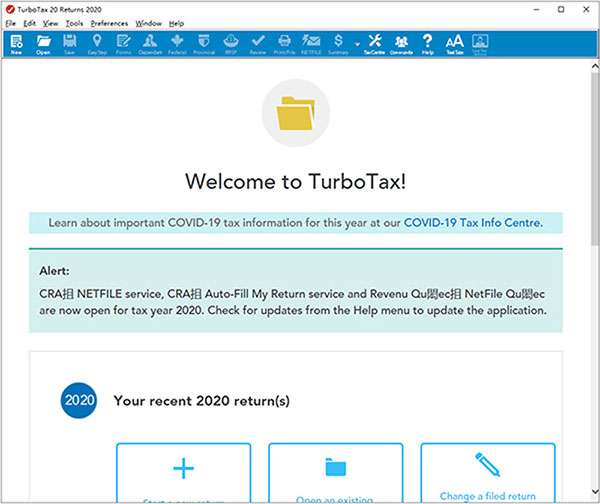Open the Help menu in menu bar

[x=176, y=24]
